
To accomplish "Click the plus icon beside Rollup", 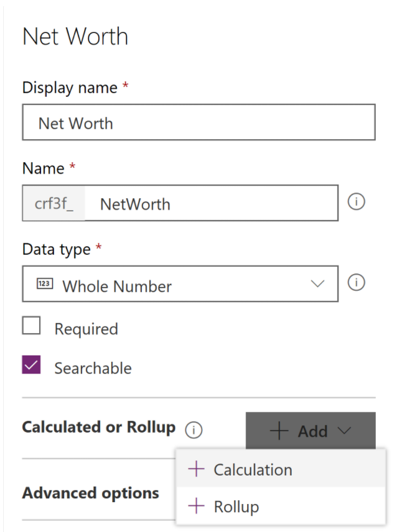I will (196, 507).
